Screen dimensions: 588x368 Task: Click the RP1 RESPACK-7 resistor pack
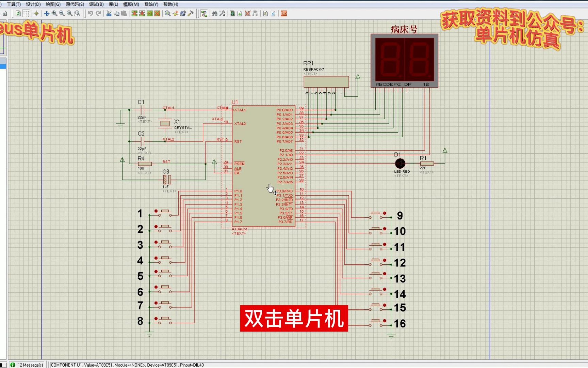click(326, 82)
